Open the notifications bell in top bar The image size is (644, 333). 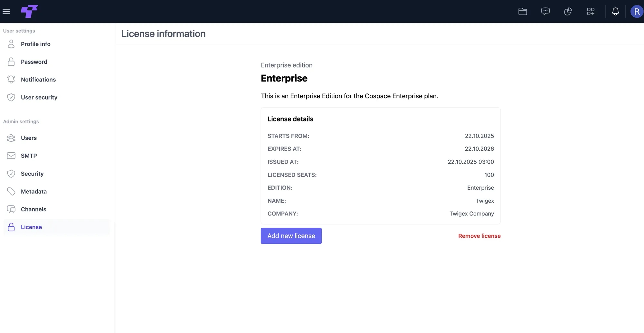(x=615, y=12)
